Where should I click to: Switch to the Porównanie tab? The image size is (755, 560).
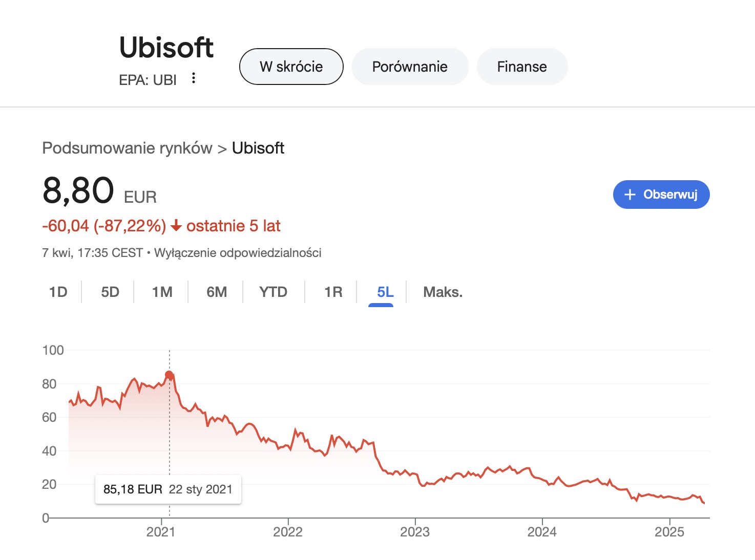click(x=410, y=67)
